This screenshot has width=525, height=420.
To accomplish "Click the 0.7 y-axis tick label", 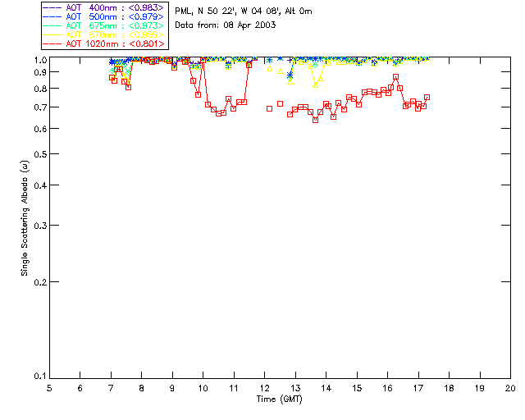I will [x=40, y=107].
